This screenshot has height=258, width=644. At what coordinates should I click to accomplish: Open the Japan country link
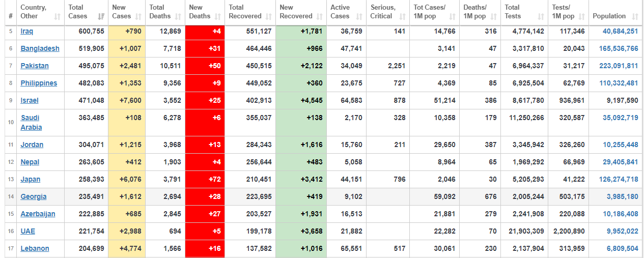[x=31, y=179]
